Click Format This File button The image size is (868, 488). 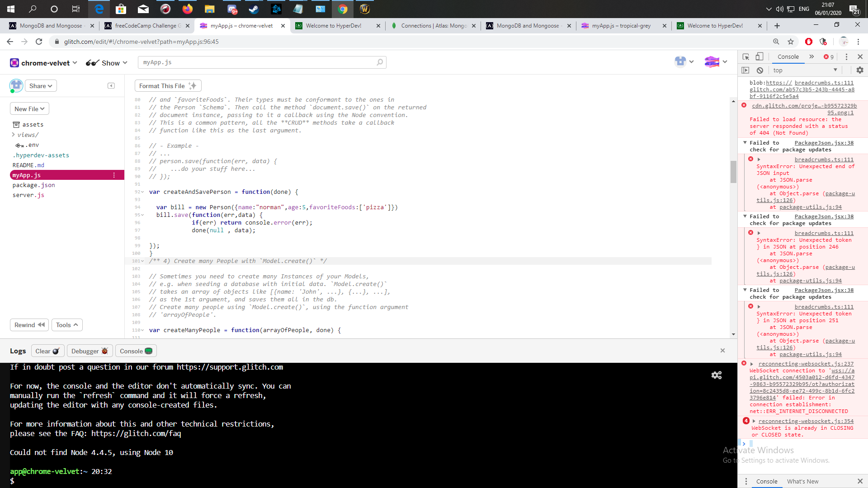tap(168, 86)
